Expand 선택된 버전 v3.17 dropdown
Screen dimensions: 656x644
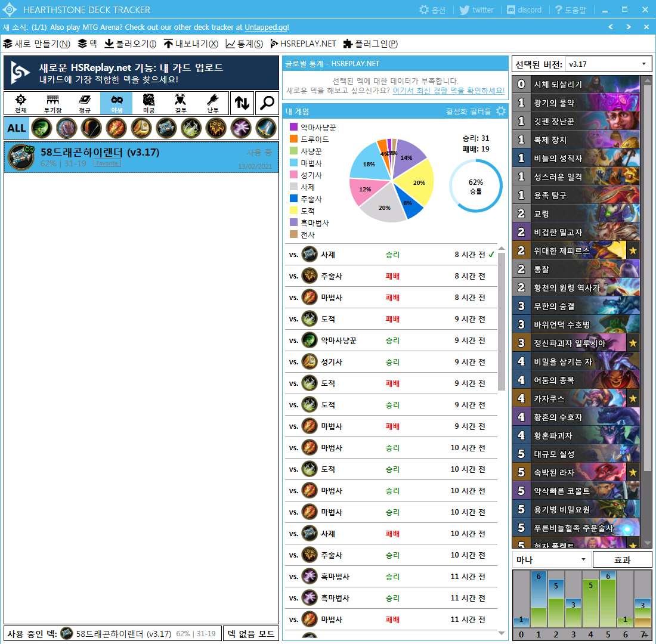(x=608, y=64)
